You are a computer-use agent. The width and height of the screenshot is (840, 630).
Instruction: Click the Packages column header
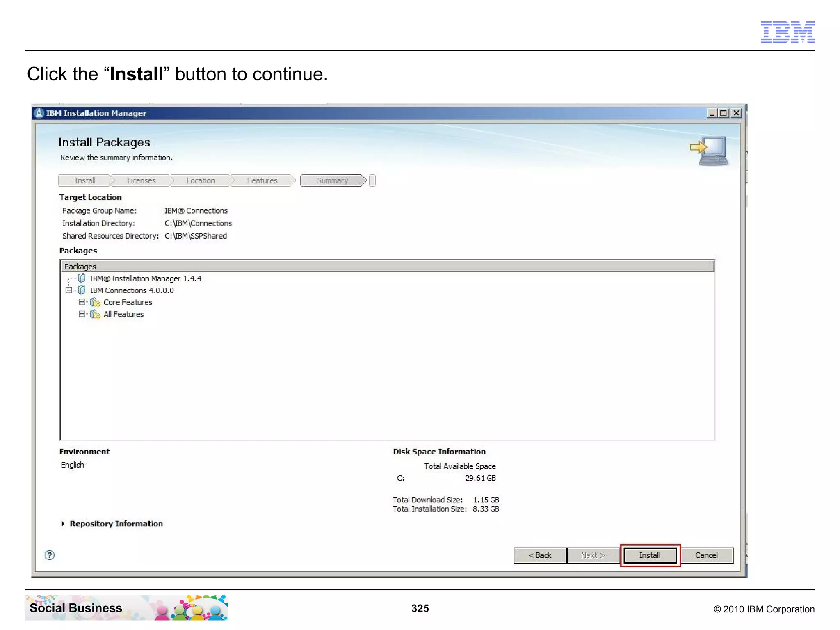tap(387, 266)
